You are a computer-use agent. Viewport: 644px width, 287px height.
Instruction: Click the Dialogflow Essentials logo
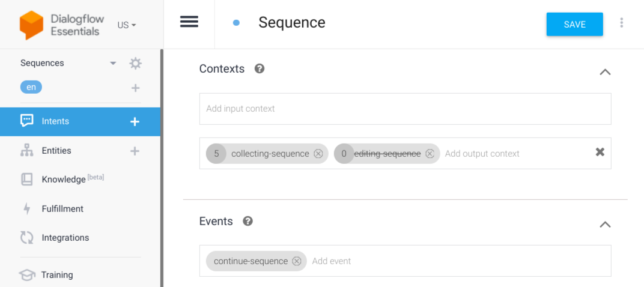[x=31, y=25]
